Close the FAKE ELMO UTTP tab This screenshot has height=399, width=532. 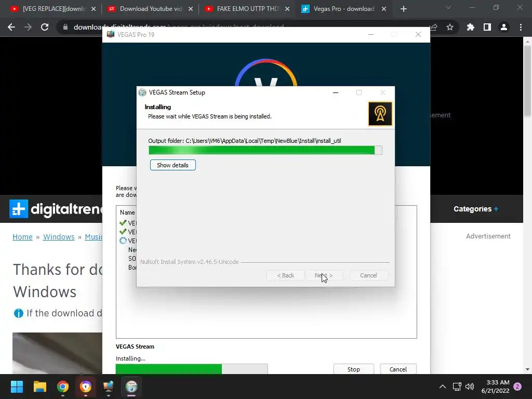(287, 9)
